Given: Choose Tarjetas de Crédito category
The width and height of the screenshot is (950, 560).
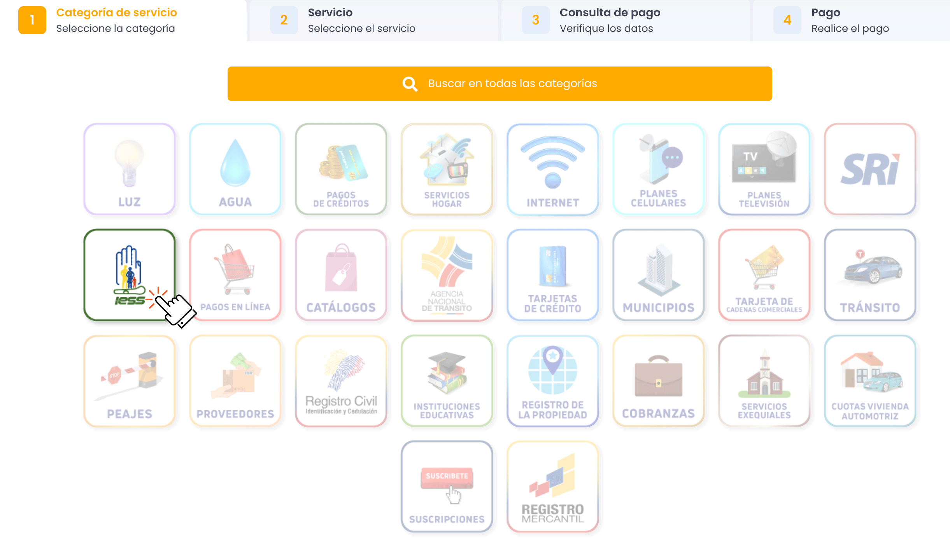Looking at the screenshot, I should (x=553, y=275).
